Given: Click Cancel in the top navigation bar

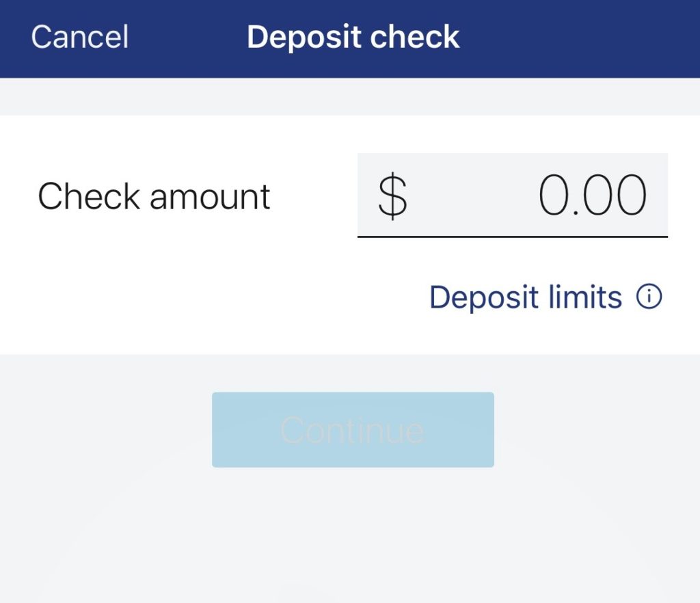Looking at the screenshot, I should click(79, 38).
